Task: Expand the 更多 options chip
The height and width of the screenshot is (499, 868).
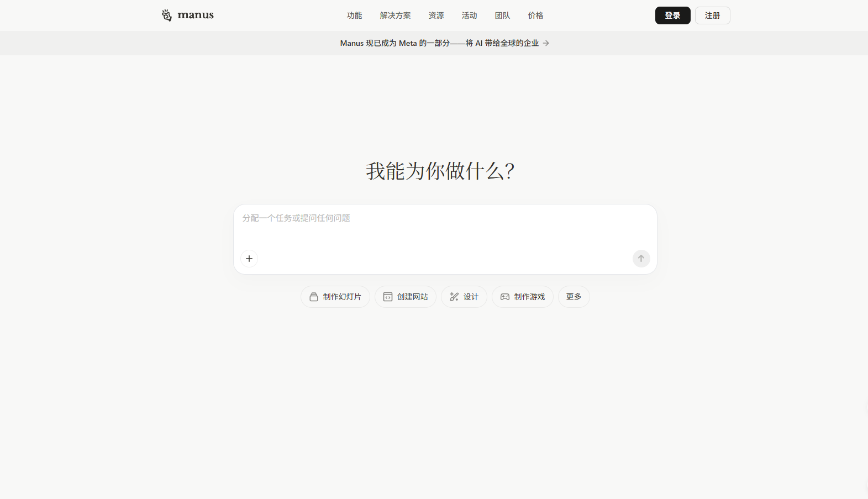Action: click(574, 297)
